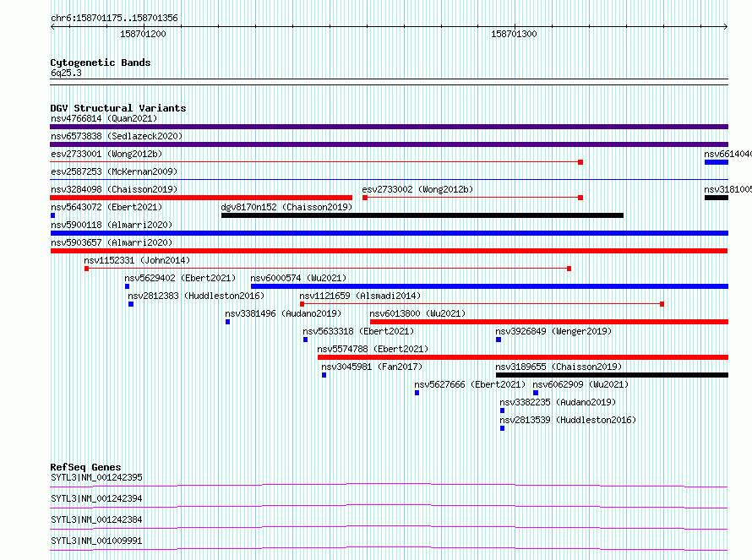
Task: Click the DGV Structural Variants track title
Action: (118, 108)
